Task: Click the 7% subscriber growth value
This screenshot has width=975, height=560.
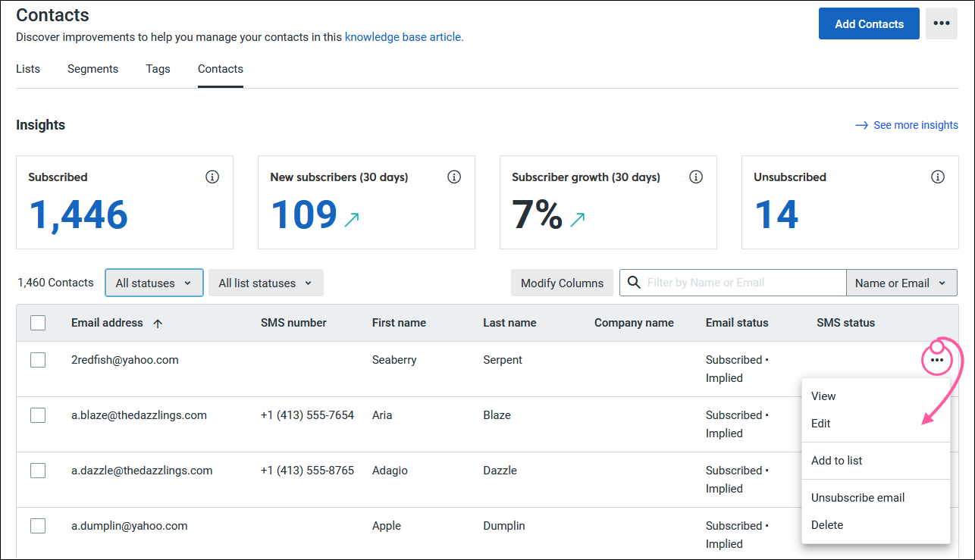Action: [x=538, y=215]
